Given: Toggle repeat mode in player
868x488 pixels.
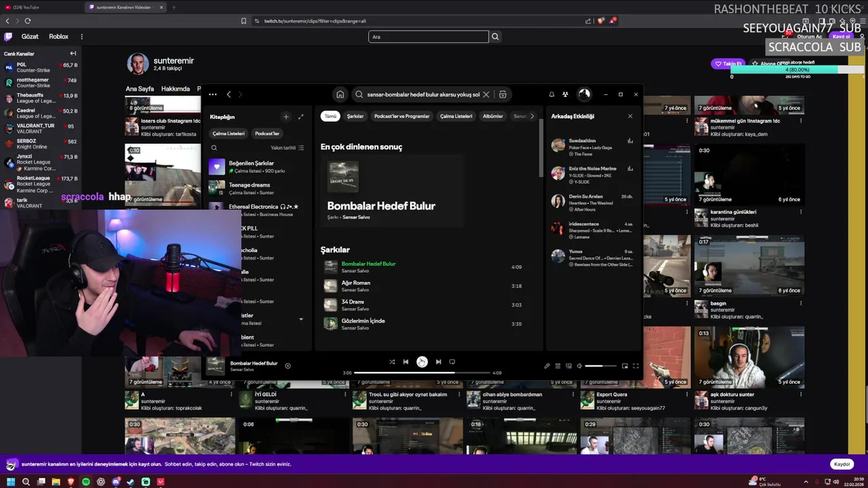Looking at the screenshot, I should pyautogui.click(x=452, y=362).
